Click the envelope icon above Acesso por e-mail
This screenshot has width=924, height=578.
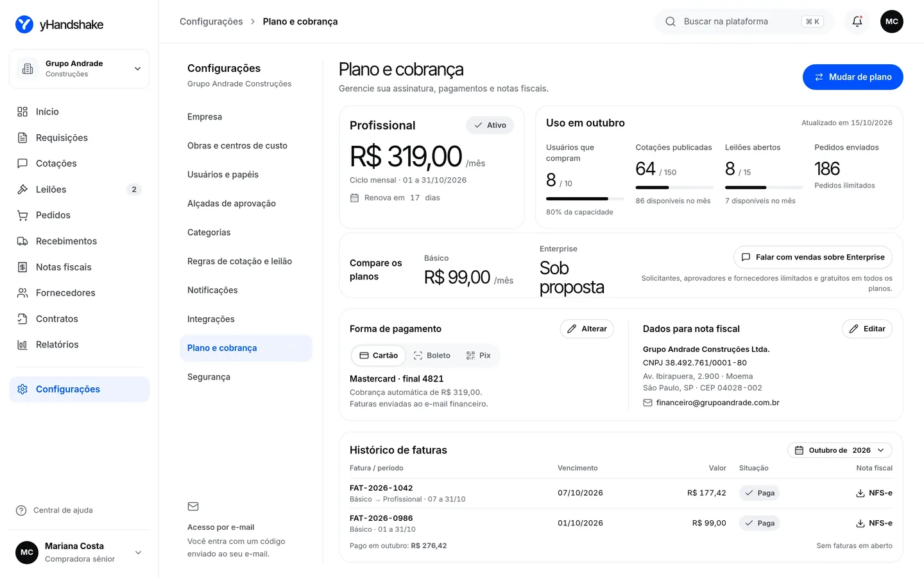tap(193, 507)
